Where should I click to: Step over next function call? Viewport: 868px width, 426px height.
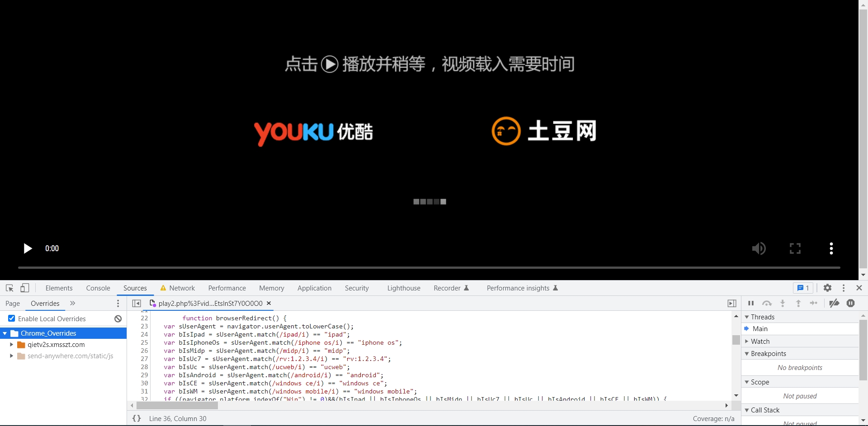tap(767, 304)
